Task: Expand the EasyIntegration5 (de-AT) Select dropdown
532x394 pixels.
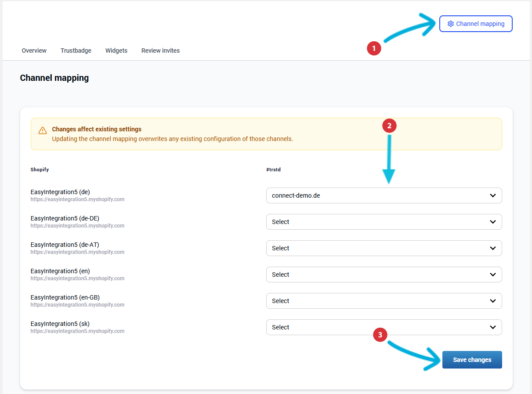Action: click(x=384, y=248)
